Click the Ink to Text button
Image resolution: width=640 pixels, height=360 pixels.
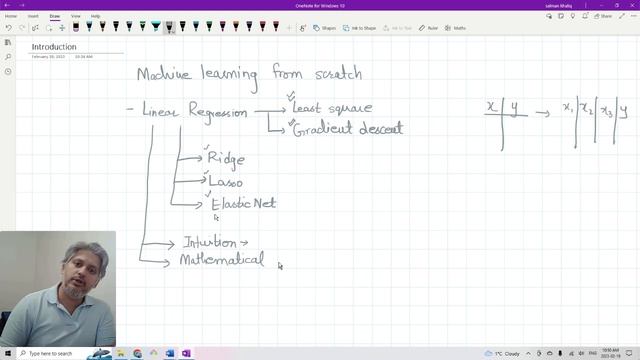[397, 28]
